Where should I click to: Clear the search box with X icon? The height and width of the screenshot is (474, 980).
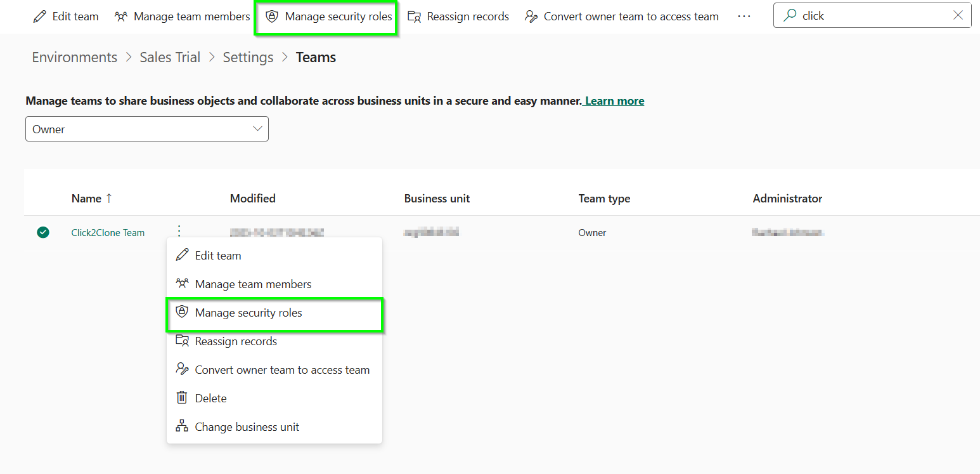pyautogui.click(x=958, y=16)
